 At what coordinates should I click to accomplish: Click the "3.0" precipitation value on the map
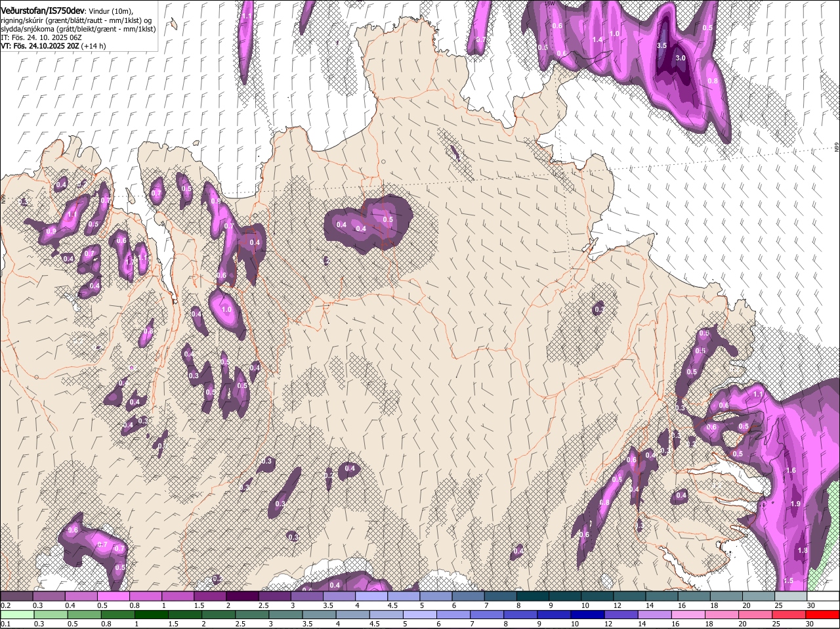681,58
